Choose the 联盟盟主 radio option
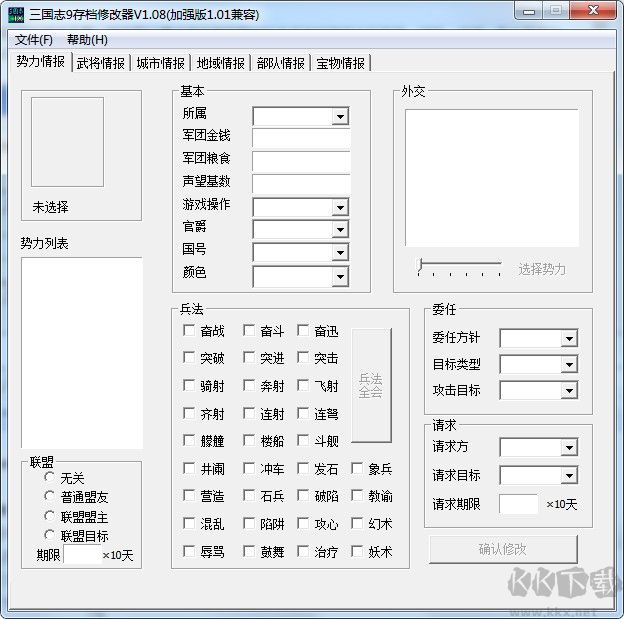Image resolution: width=624 pixels, height=619 pixels. (x=49, y=516)
